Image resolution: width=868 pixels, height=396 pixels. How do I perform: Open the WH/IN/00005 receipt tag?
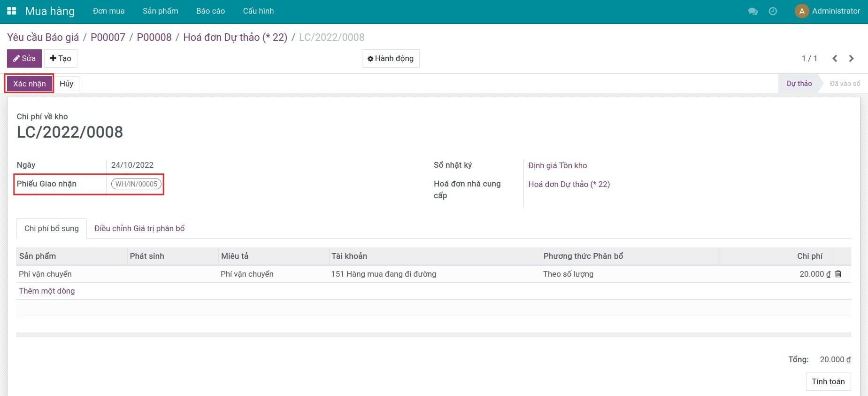coord(136,184)
